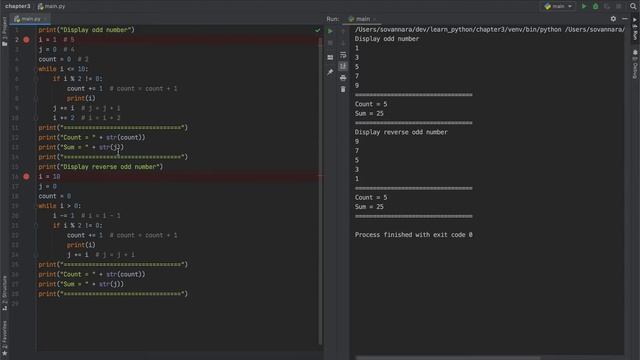Click 'Display odd number' console output line
Image resolution: width=640 pixels, height=360 pixels.
point(387,39)
